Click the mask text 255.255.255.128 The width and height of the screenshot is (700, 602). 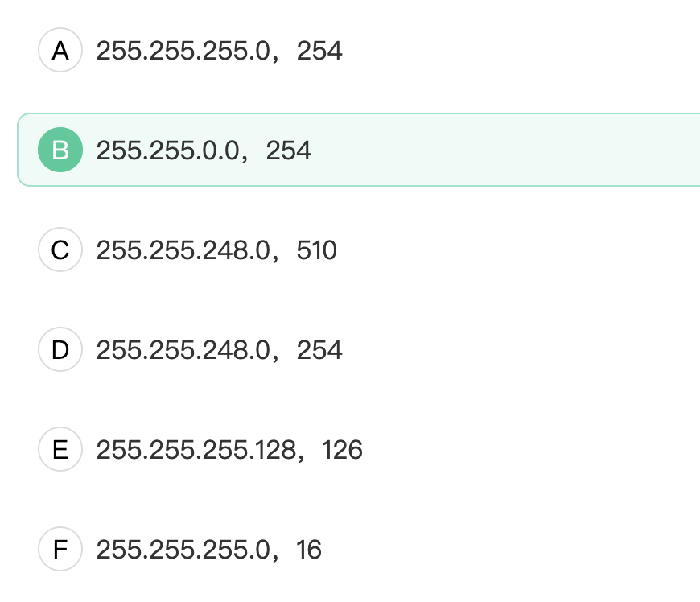tap(196, 449)
